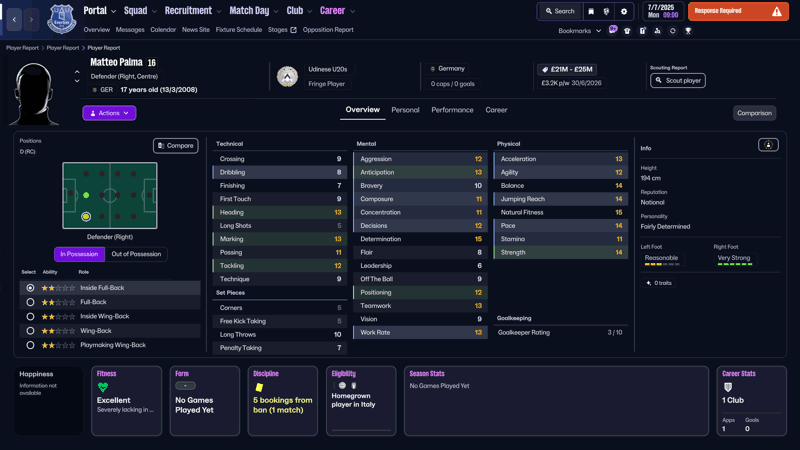The height and width of the screenshot is (450, 800).
Task: Select the Inside Wing-Back role radio
Action: coord(30,316)
